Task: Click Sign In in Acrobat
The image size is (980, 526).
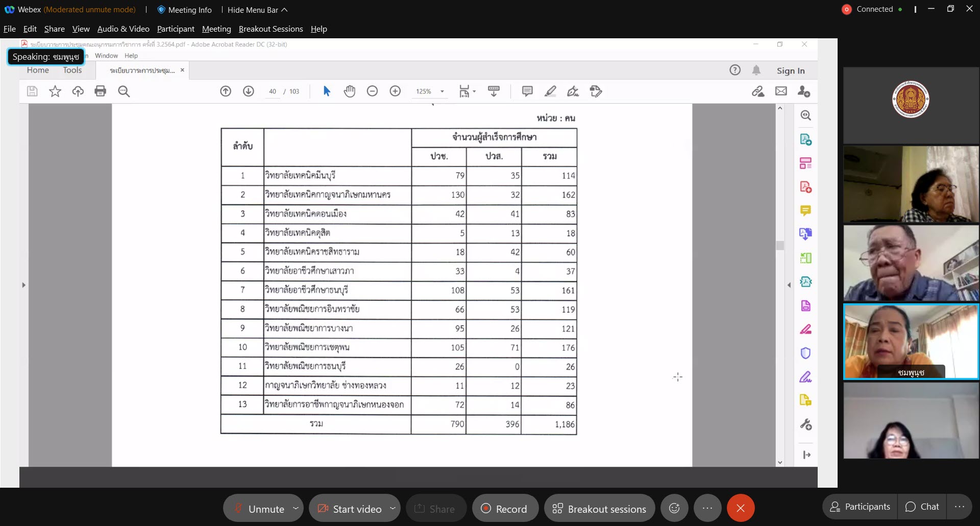Action: pos(791,70)
